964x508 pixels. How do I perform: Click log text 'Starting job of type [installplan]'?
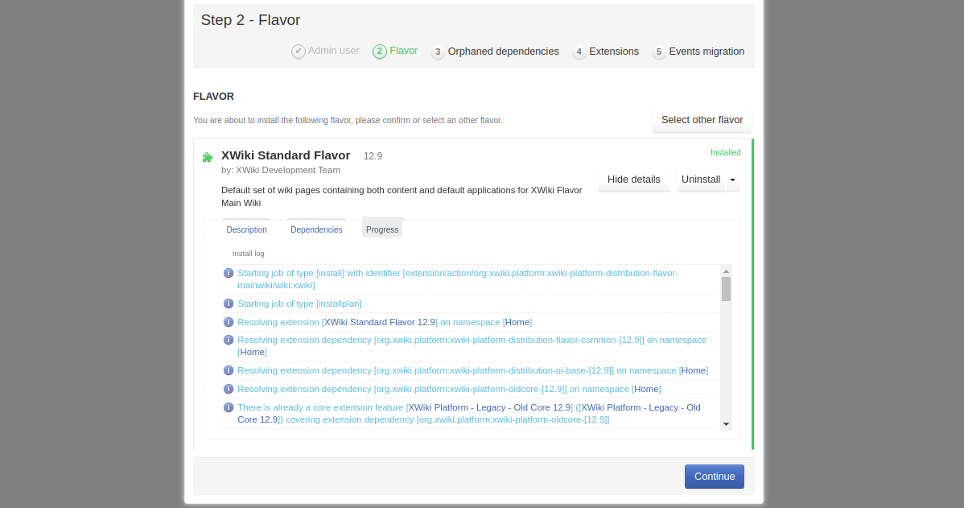pyautogui.click(x=299, y=304)
